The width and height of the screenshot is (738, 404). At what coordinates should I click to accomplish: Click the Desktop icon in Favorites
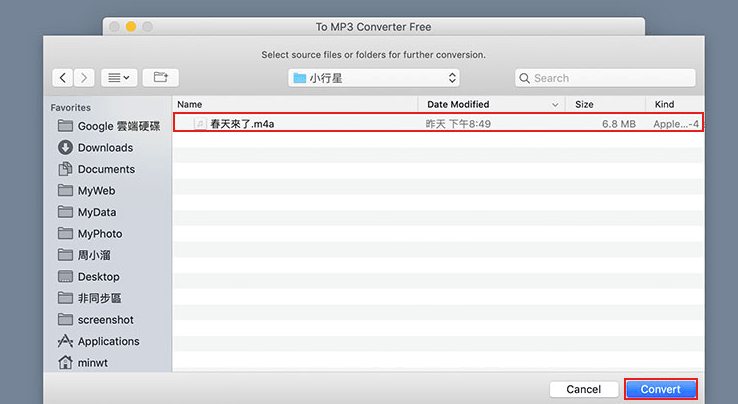coord(65,276)
